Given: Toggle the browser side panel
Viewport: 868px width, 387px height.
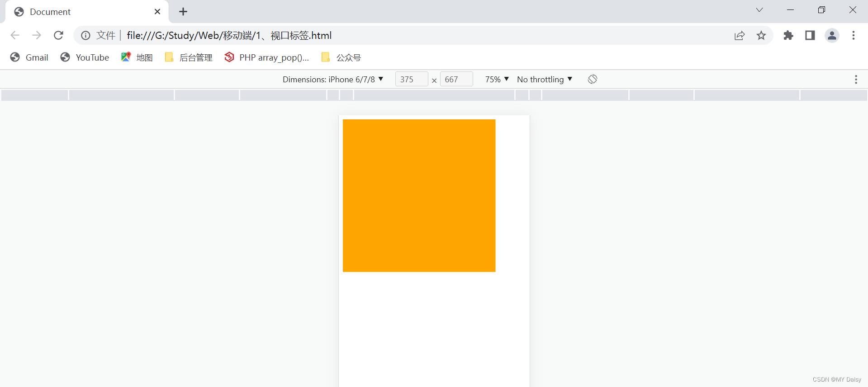Looking at the screenshot, I should pyautogui.click(x=810, y=35).
